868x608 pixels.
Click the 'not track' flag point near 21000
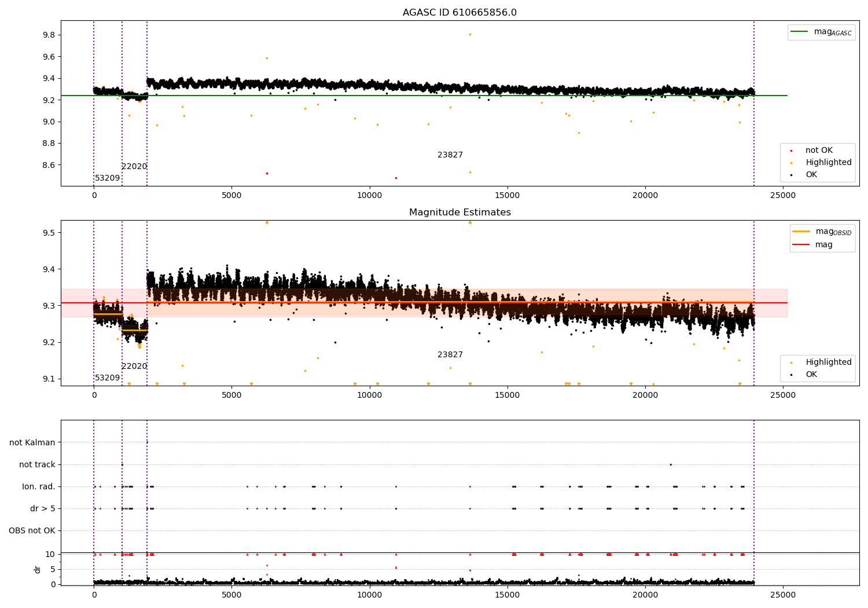point(671,464)
